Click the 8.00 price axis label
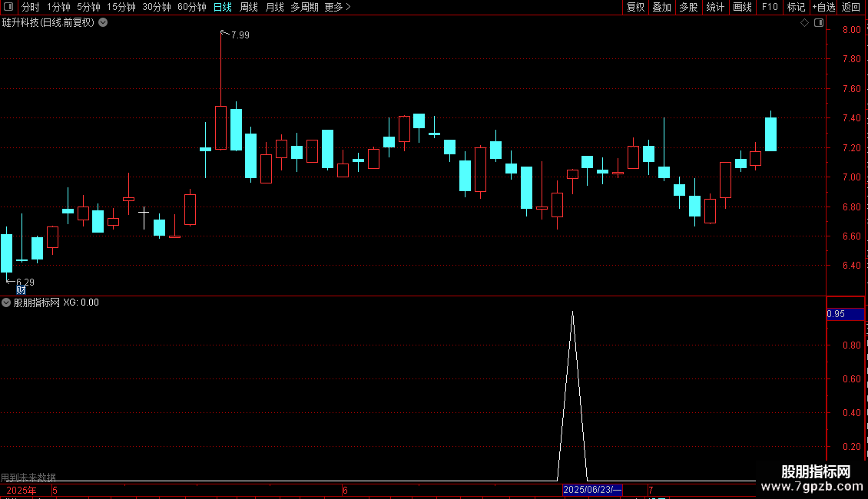Viewport: 868px width, 499px height. pos(851,30)
